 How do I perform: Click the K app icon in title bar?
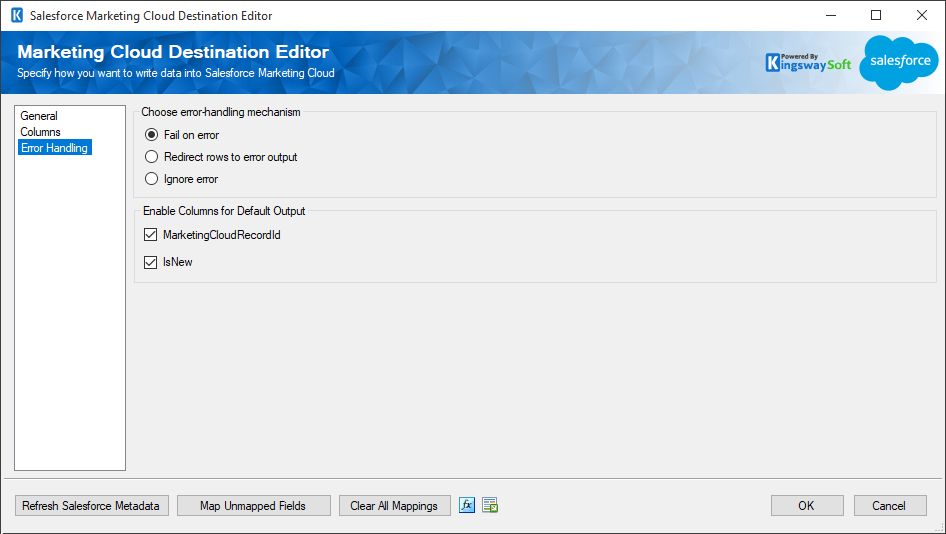17,15
